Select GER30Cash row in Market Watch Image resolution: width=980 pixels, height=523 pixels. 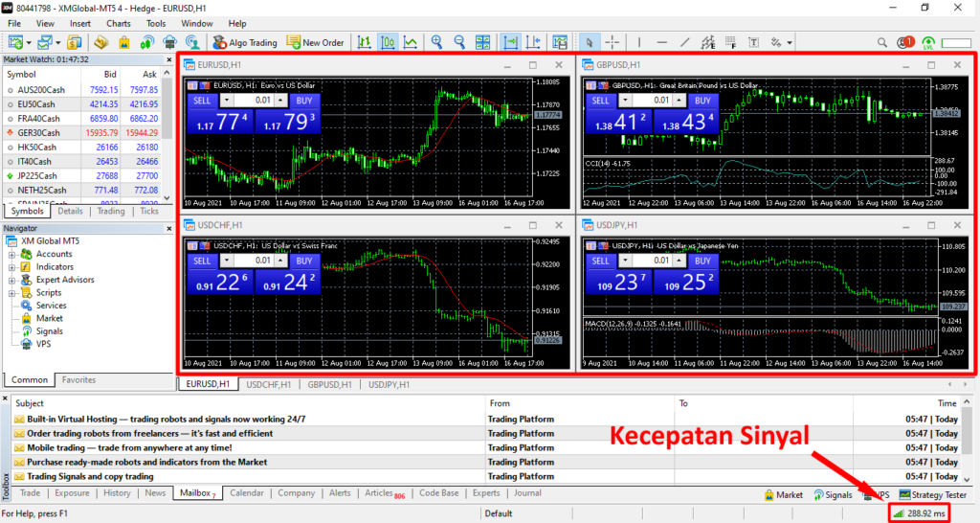click(x=82, y=133)
